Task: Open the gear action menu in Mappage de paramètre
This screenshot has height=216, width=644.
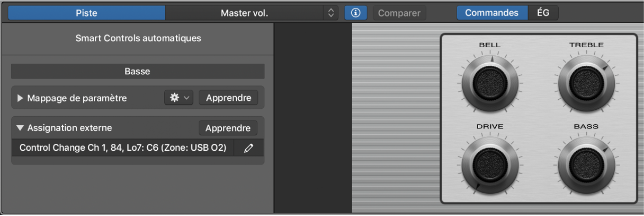Action: 179,98
